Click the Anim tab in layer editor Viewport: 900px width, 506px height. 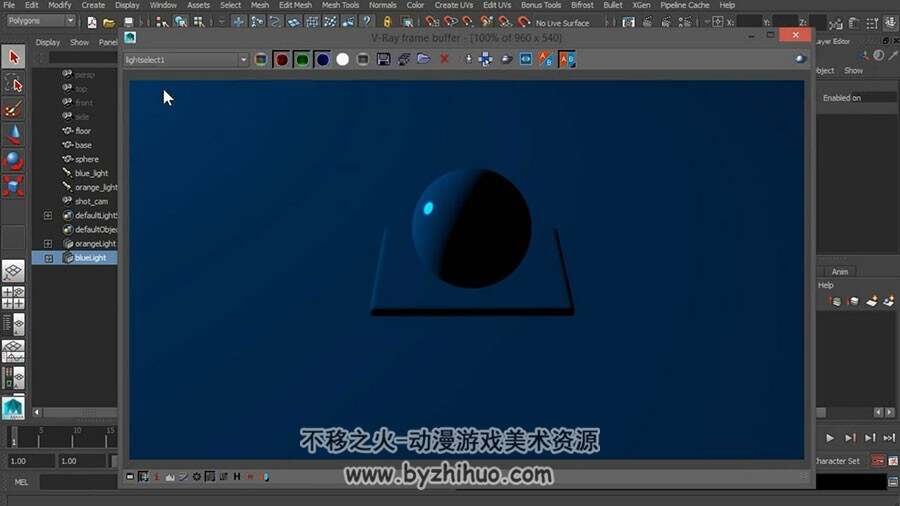840,271
